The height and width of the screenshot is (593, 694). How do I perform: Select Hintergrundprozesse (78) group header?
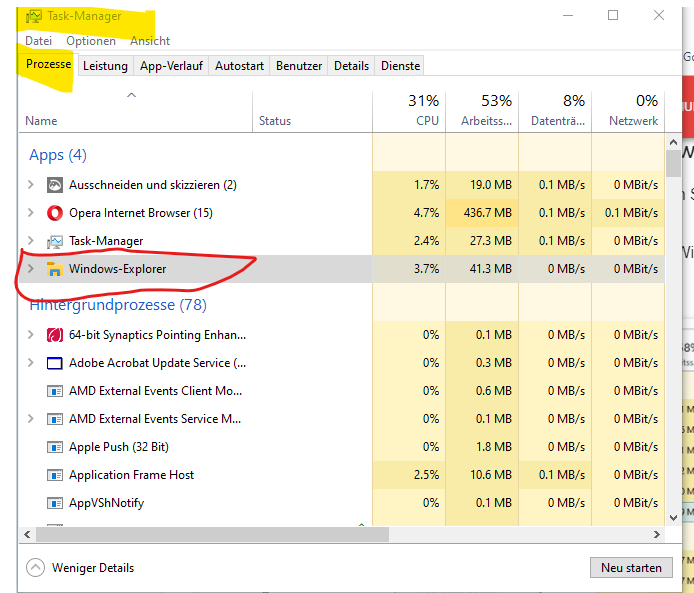pos(118,305)
